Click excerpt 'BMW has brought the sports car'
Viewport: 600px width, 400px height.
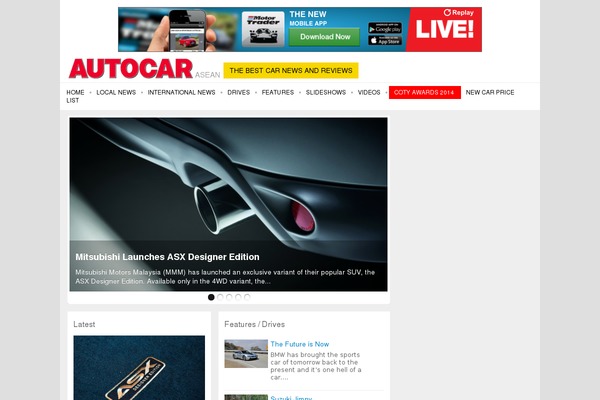(316, 366)
